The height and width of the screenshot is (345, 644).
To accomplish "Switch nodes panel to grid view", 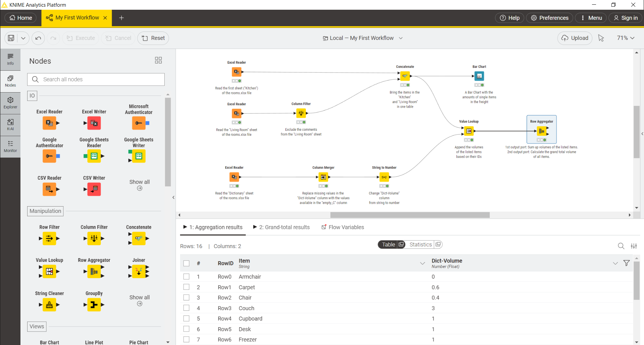I will (x=158, y=60).
